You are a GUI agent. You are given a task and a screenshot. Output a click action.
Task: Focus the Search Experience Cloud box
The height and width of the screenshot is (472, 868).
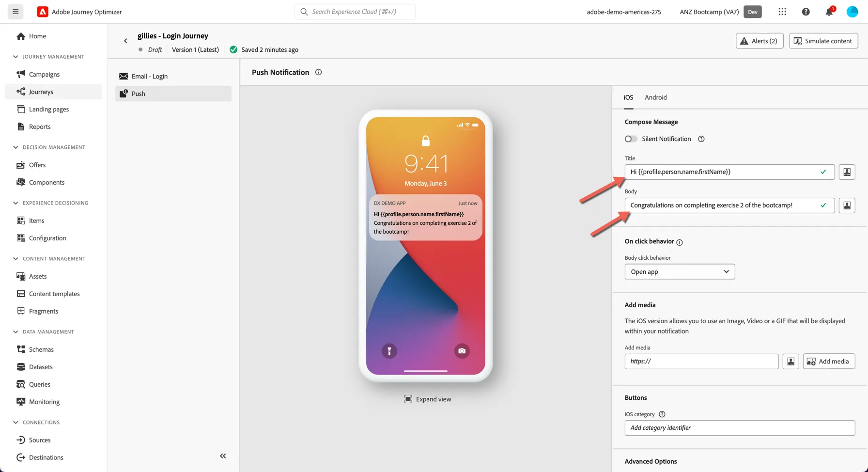[355, 12]
